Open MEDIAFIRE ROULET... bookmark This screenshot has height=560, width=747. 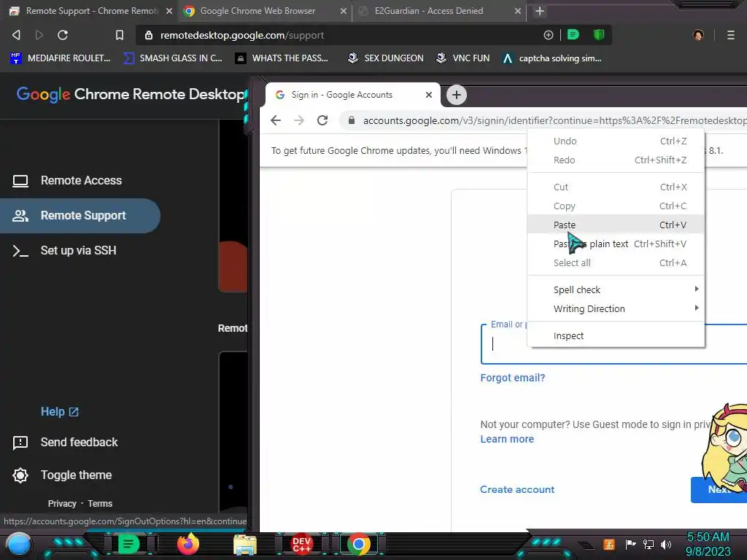[61, 58]
